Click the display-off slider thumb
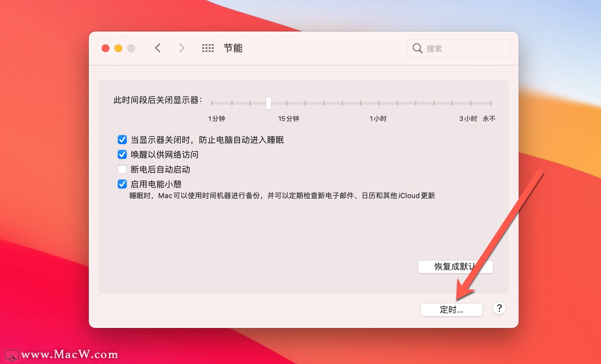Viewport: 601px width, 364px height. coord(268,103)
